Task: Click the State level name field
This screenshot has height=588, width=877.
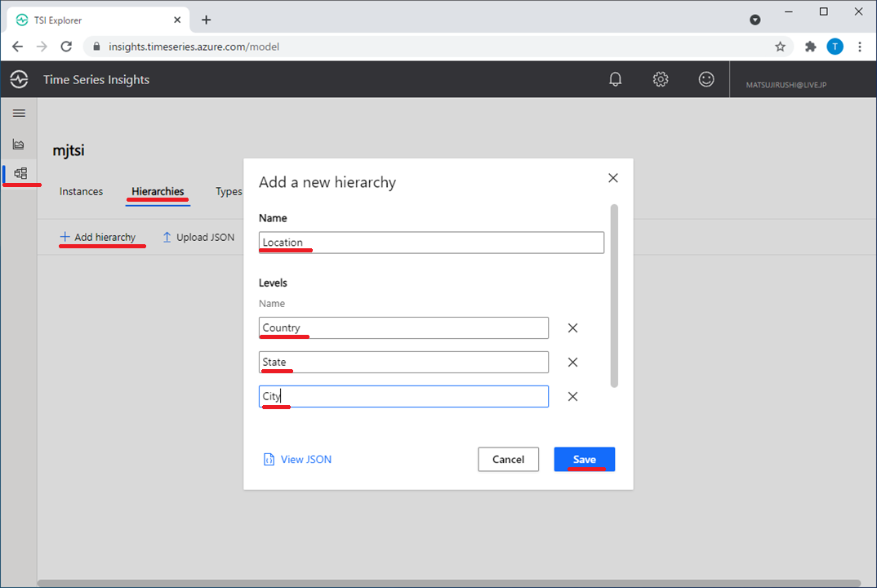Action: (x=403, y=362)
